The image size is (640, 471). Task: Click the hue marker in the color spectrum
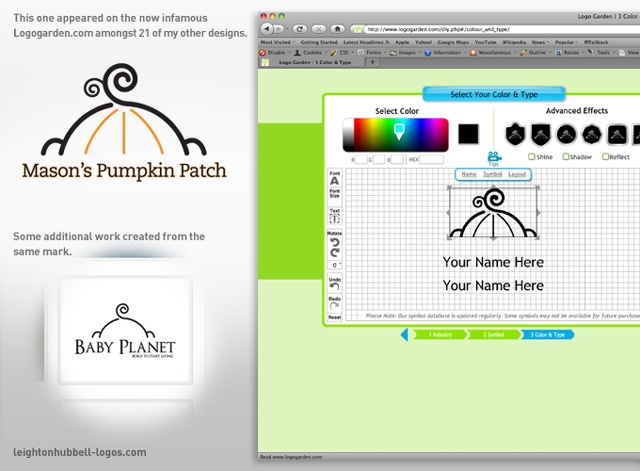pos(399,131)
